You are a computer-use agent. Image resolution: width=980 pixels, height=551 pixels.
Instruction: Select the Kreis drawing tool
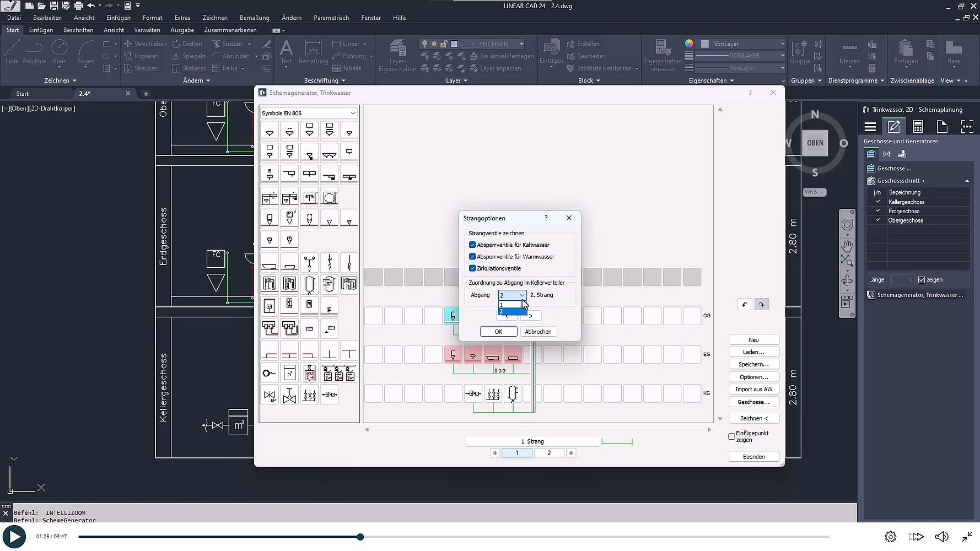click(x=59, y=52)
